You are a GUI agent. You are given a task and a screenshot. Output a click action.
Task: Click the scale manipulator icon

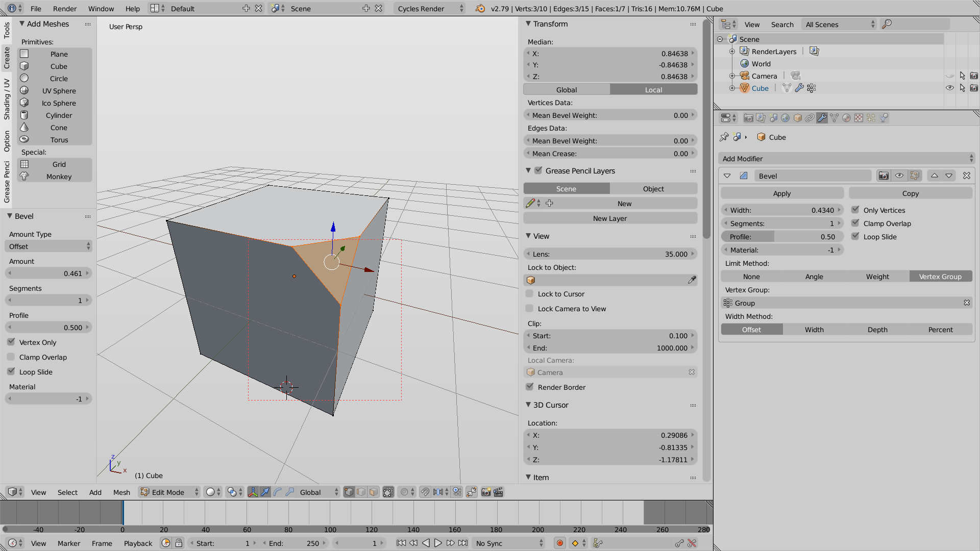[x=289, y=492]
